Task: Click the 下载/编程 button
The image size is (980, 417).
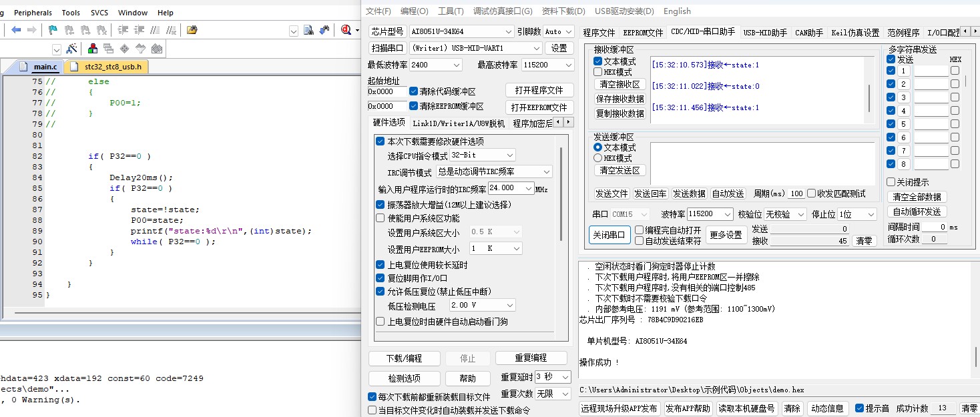Action: click(x=404, y=358)
